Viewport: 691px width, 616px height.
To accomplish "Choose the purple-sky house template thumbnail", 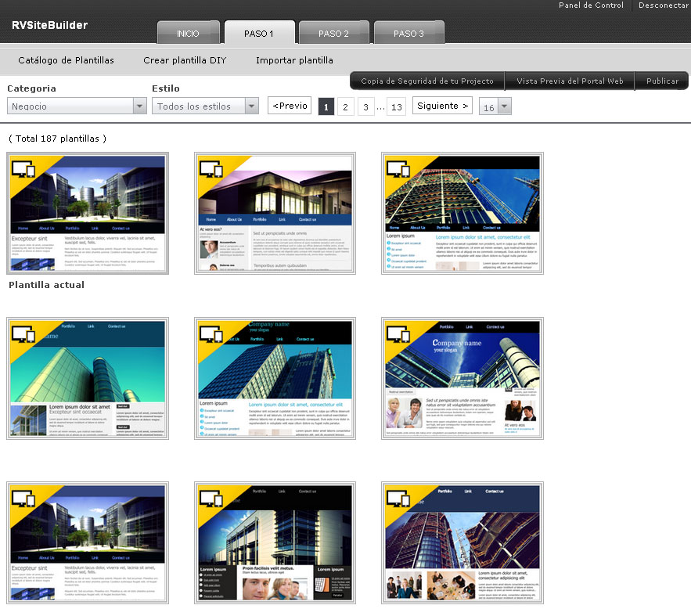I will pos(275,213).
